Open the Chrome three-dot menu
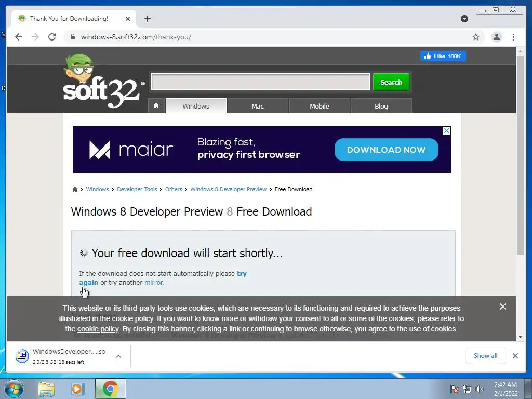Viewport: 532px width, 399px height. (513, 37)
